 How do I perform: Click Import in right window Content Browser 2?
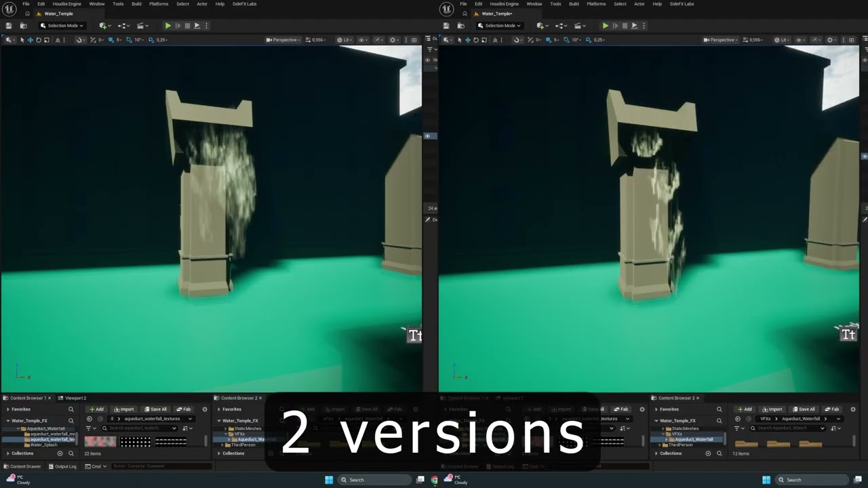click(x=772, y=409)
